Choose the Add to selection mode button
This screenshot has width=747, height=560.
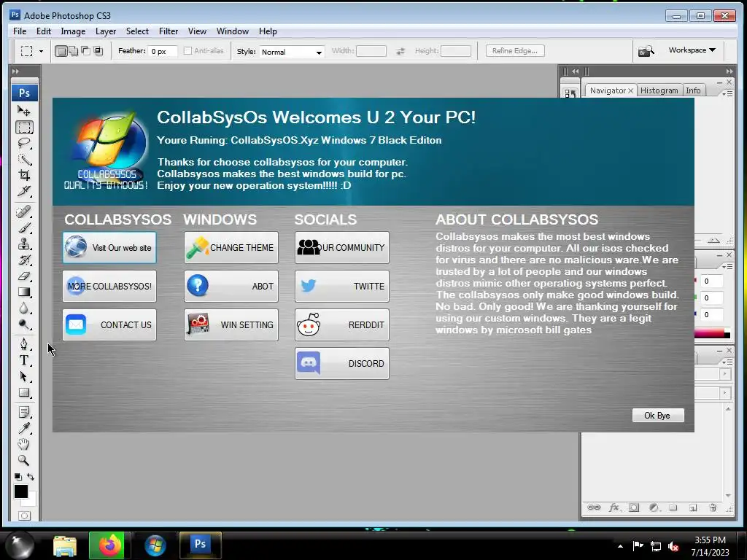74,50
